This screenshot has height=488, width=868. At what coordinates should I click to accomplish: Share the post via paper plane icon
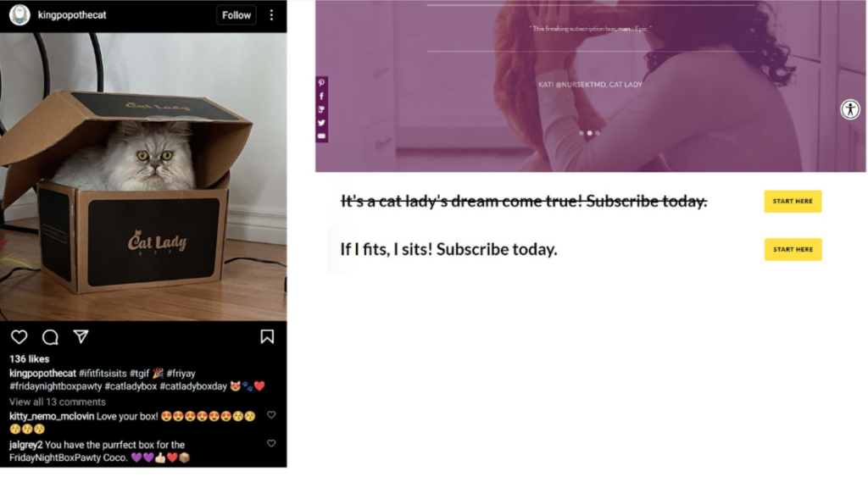coord(81,336)
